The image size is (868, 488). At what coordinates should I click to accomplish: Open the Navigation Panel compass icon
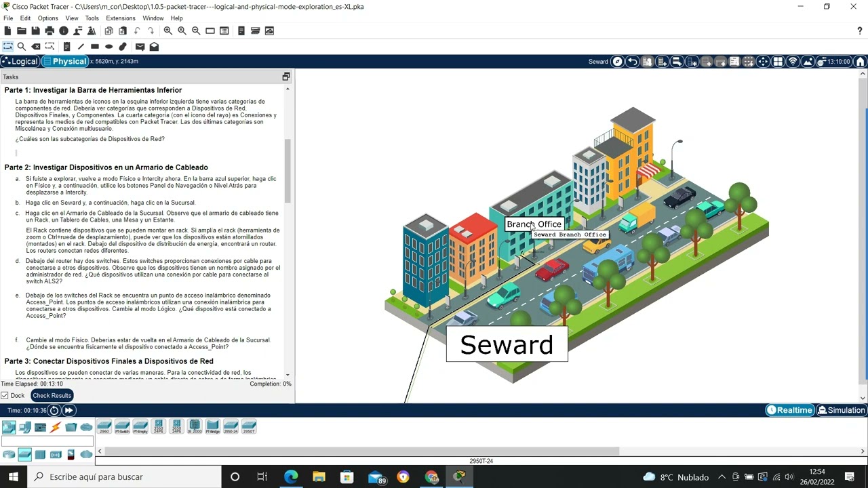617,62
